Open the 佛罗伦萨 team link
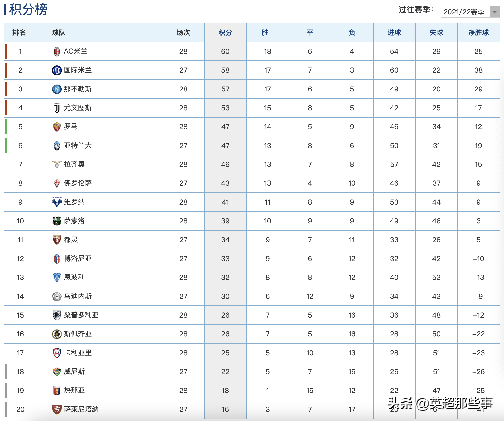Image resolution: width=504 pixels, height=421 pixels. click(78, 183)
